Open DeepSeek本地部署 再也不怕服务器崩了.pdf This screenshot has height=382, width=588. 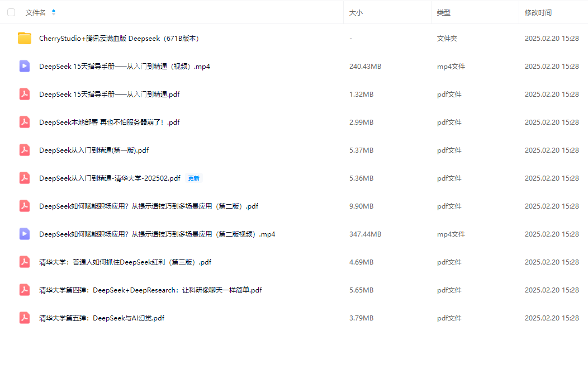click(110, 122)
